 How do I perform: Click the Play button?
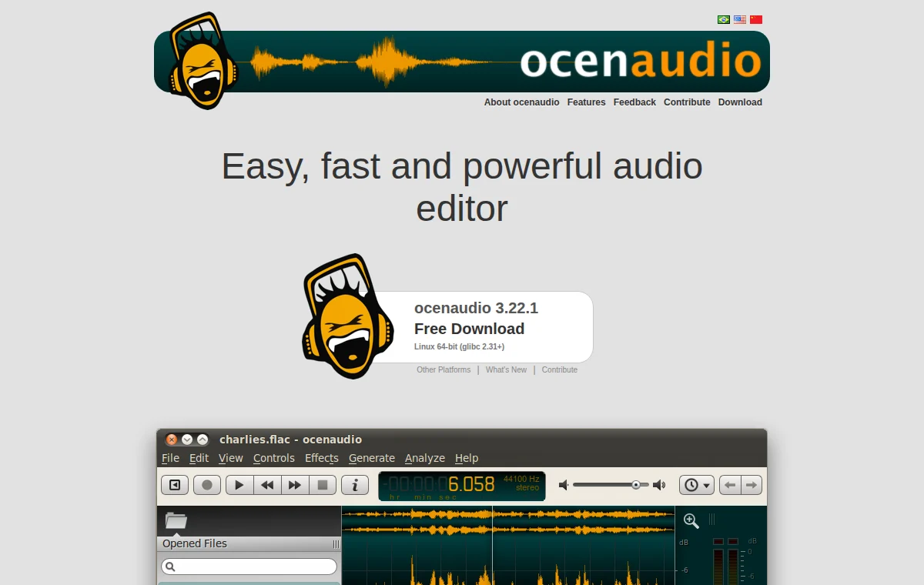(x=239, y=485)
